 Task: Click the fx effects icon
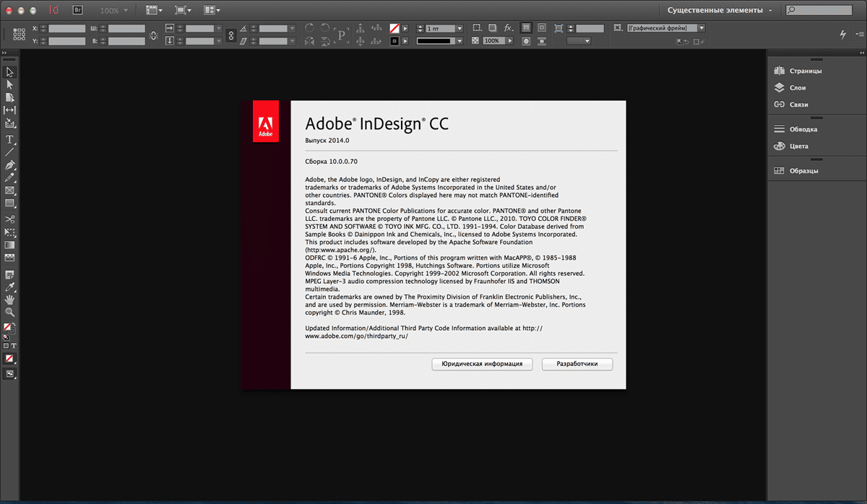[x=509, y=27]
